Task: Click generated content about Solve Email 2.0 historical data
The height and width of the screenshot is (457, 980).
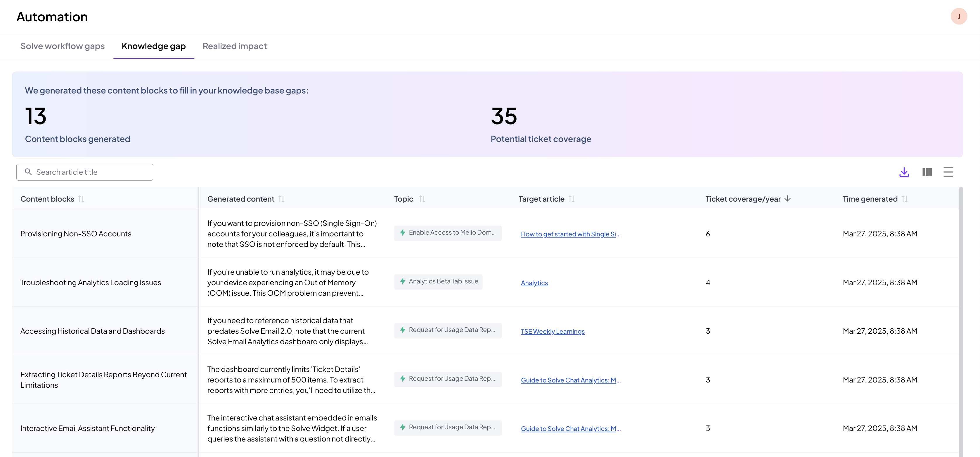Action: click(287, 331)
